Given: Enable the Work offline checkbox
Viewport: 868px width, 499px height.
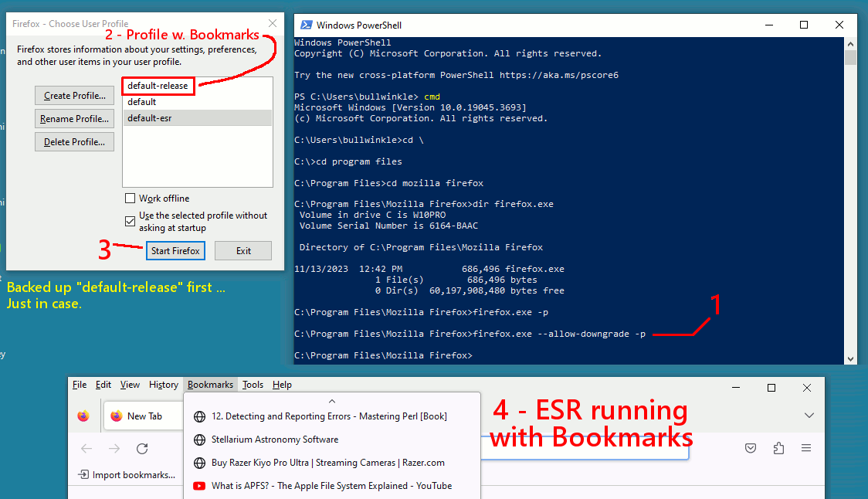Looking at the screenshot, I should [130, 199].
